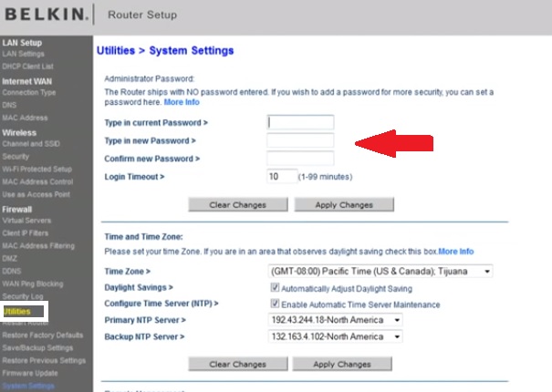Click Apply Changes under Time Zone section
552x392 pixels.
(343, 364)
